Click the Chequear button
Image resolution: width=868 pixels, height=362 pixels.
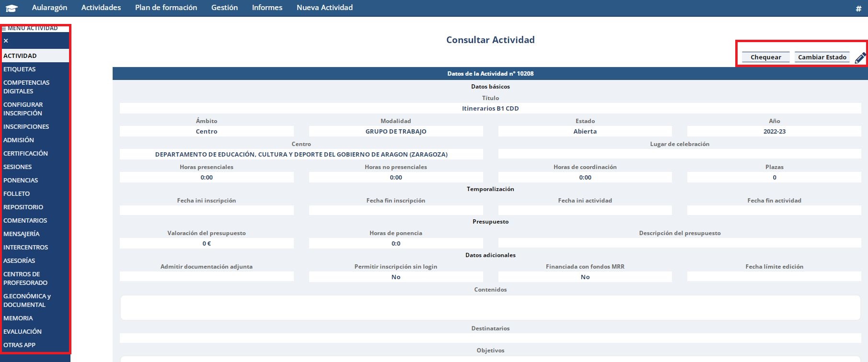coord(765,57)
